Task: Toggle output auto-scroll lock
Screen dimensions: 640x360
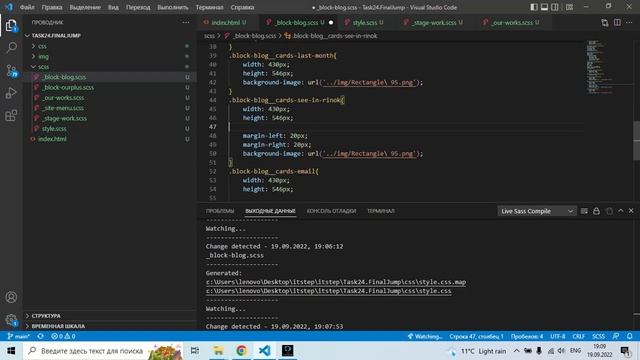Action: pos(596,211)
